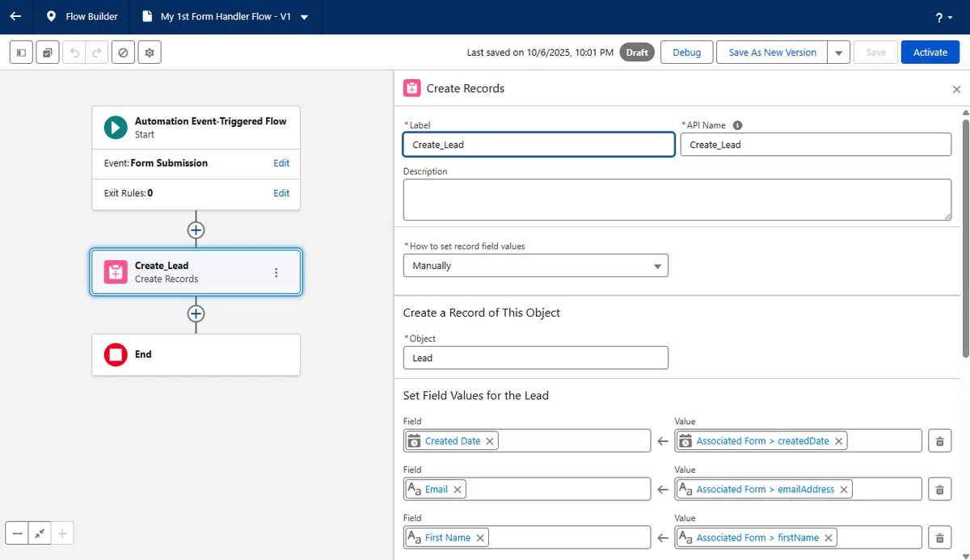Click the Debug button

687,53
